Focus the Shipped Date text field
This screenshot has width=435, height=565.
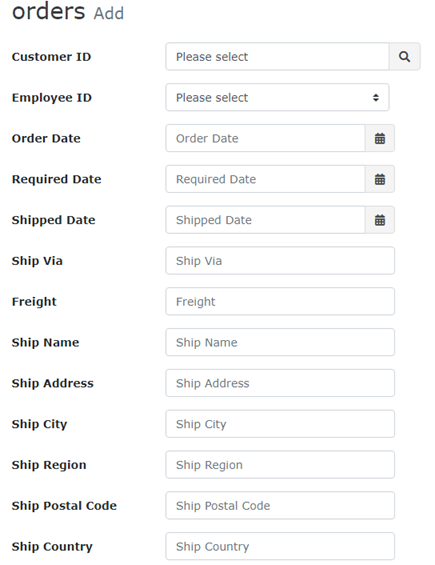265,220
